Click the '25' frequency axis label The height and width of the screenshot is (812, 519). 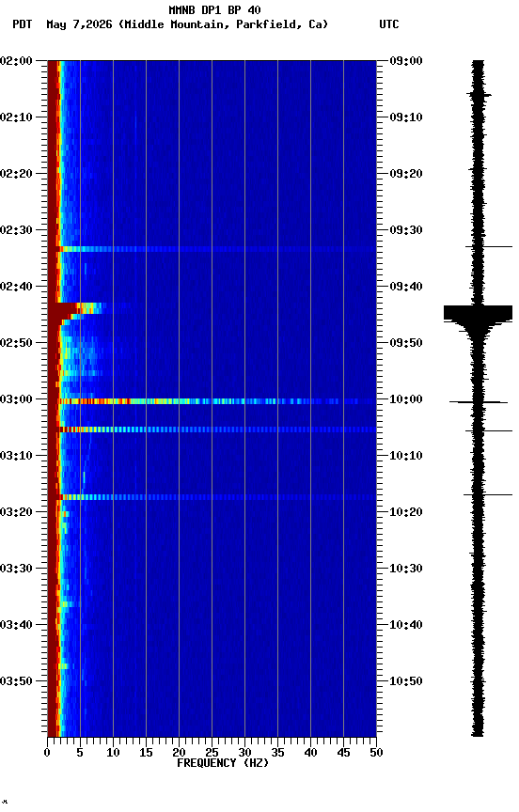click(212, 753)
